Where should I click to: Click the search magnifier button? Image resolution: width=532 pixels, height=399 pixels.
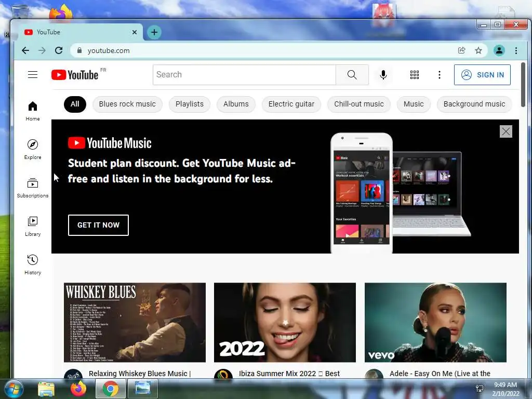click(352, 75)
